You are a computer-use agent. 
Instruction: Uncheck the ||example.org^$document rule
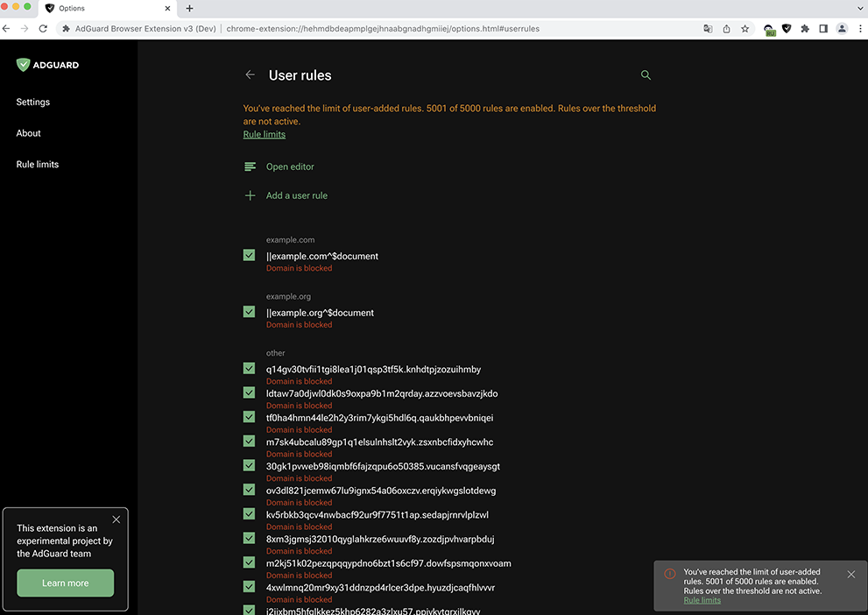point(250,312)
